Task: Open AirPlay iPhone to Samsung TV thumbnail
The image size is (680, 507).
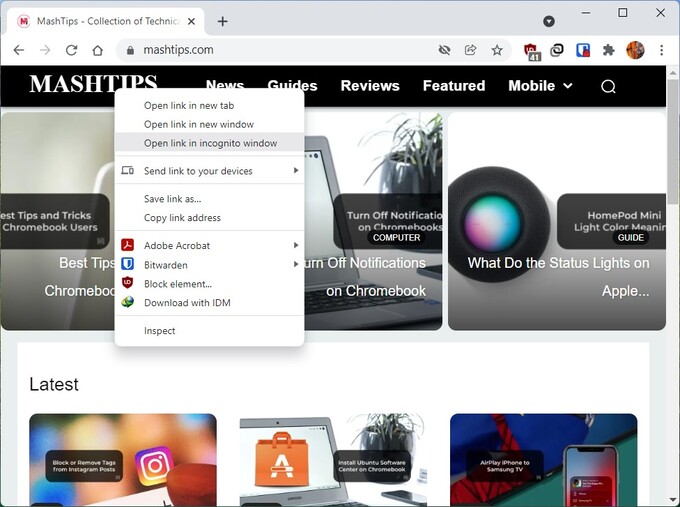Action: coord(544,460)
